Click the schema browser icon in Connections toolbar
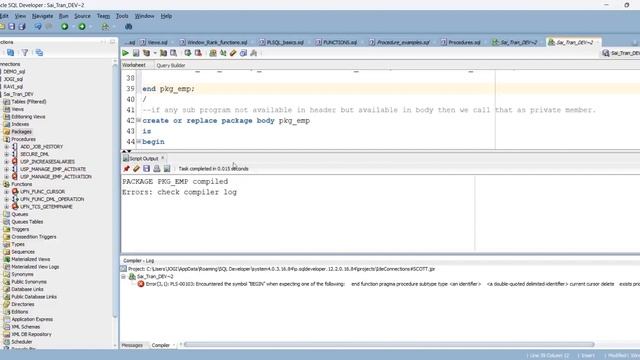 click(x=39, y=53)
